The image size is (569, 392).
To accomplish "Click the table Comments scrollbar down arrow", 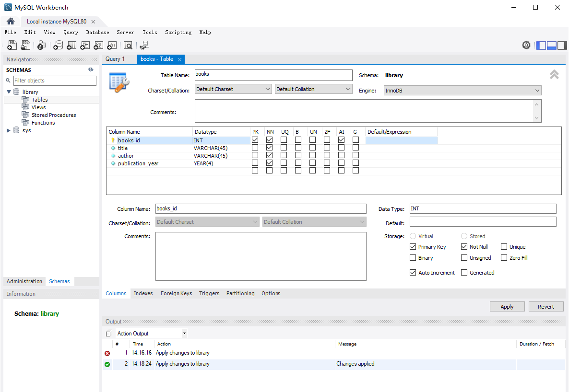I will point(536,117).
